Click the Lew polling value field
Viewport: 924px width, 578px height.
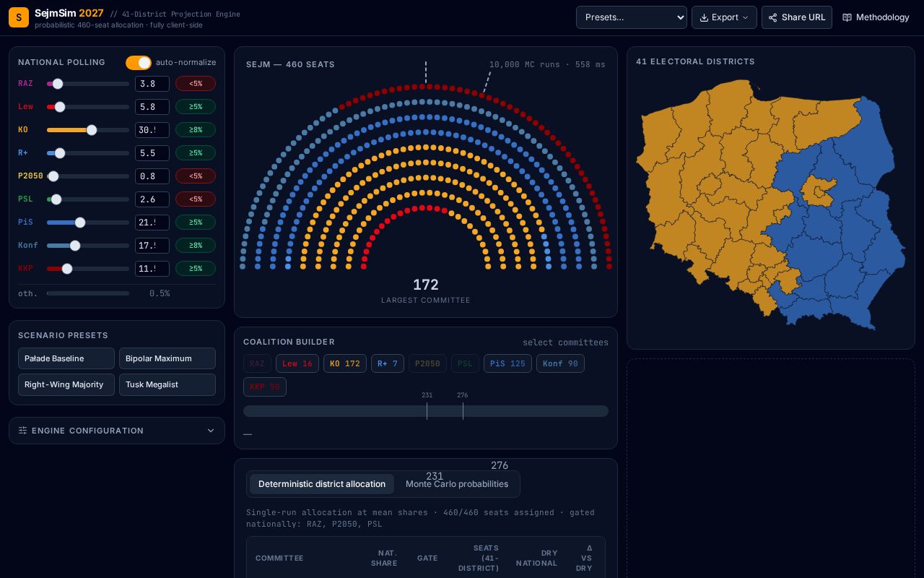coord(152,107)
